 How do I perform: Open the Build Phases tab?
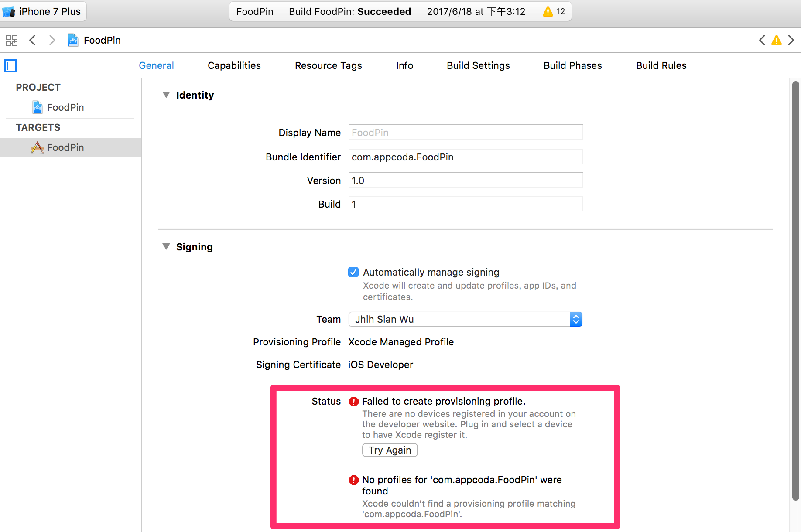point(573,65)
